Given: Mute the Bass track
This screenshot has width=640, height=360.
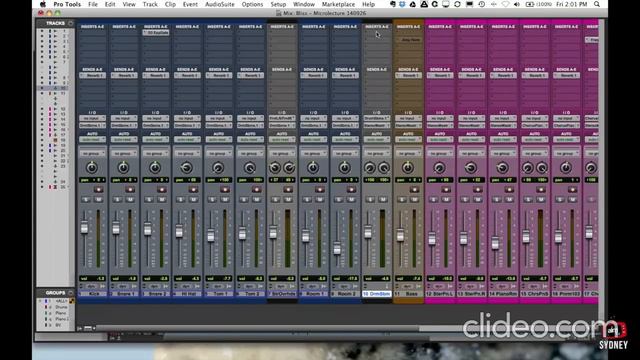Looking at the screenshot, I should click(414, 200).
